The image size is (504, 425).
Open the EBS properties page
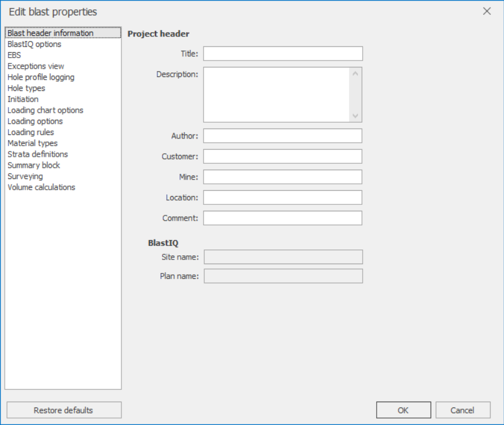pos(14,55)
